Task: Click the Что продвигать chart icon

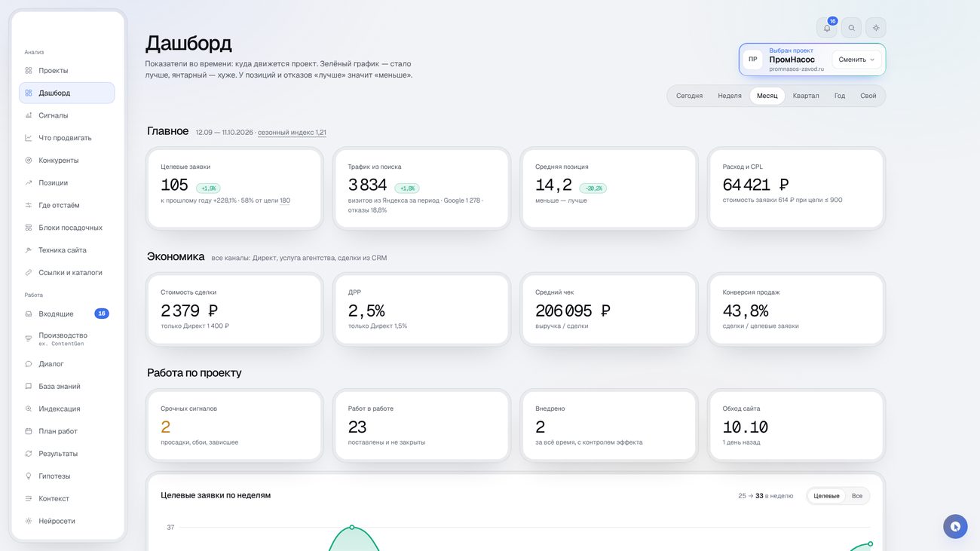Action: click(29, 138)
